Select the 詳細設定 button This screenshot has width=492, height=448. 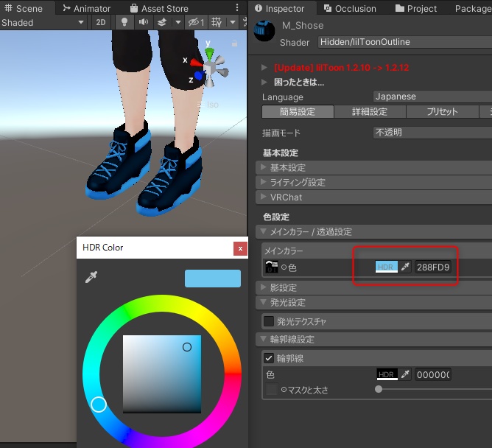370,111
